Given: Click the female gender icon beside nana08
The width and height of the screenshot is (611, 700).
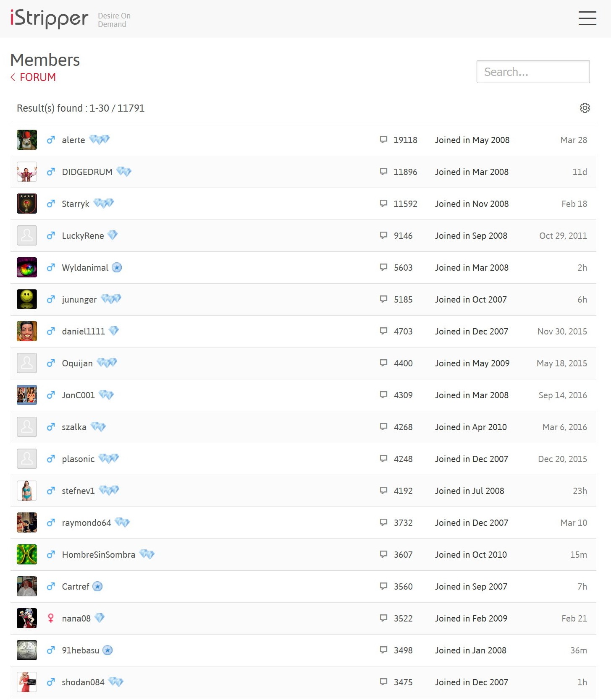Looking at the screenshot, I should point(51,618).
